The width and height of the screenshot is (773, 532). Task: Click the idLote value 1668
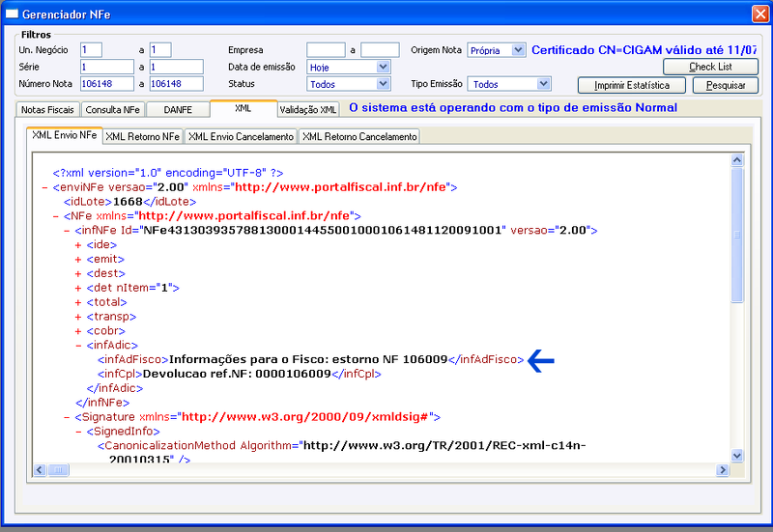[x=128, y=202]
